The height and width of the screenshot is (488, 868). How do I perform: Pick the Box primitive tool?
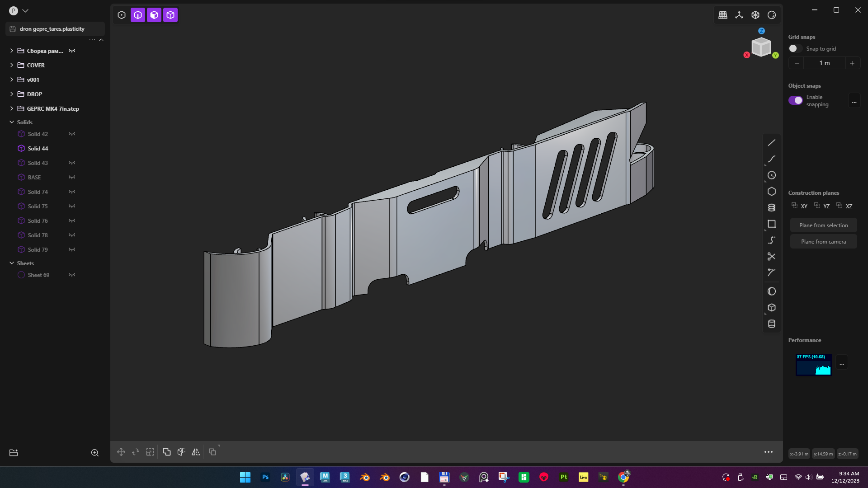coord(772,307)
